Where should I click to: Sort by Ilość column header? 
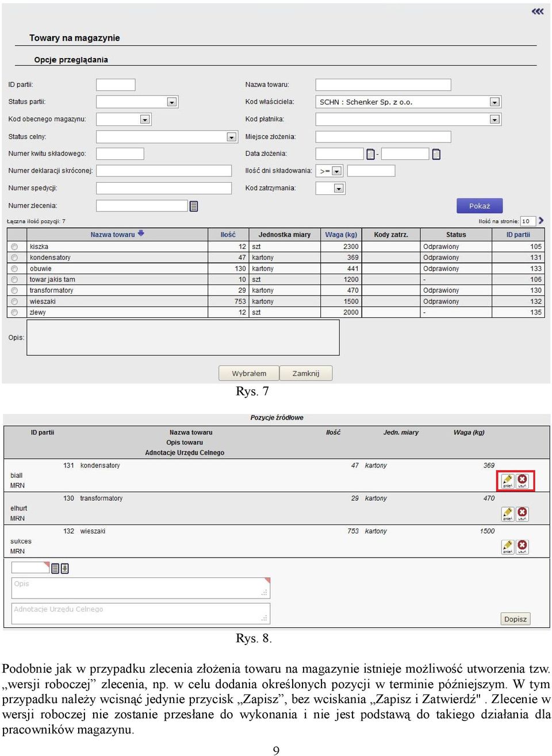pyautogui.click(x=228, y=235)
